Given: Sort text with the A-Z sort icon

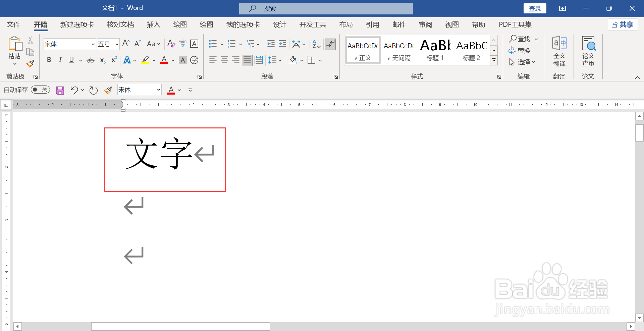Looking at the screenshot, I should point(316,44).
